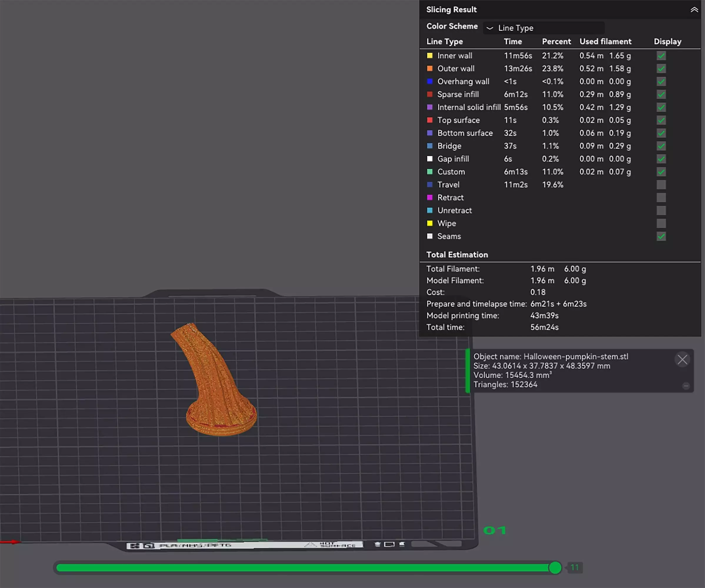The width and height of the screenshot is (705, 588).
Task: Click the Line Type dropdown chevron
Action: click(x=490, y=28)
